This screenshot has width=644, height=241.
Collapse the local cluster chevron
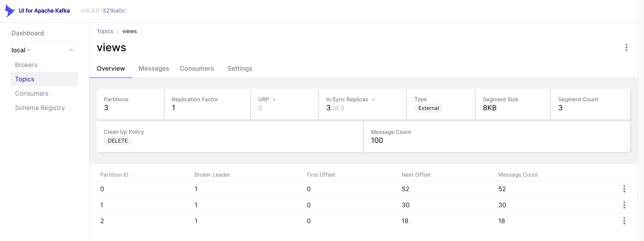[x=71, y=50]
